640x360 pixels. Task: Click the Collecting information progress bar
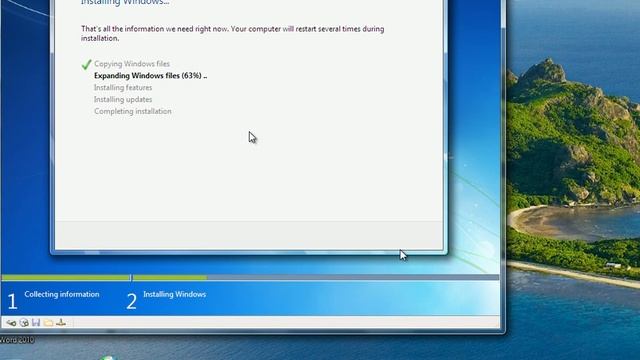(66, 278)
